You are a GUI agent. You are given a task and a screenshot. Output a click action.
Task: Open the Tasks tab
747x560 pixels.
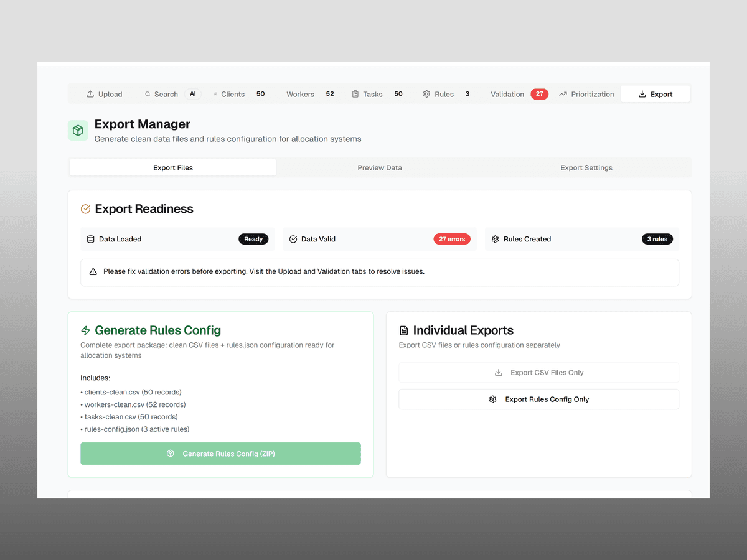coord(377,95)
